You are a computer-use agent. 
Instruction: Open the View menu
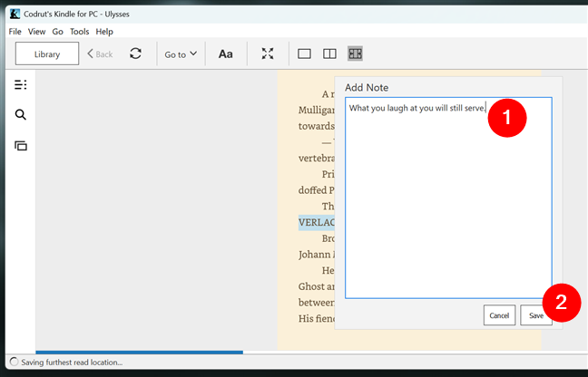[36, 31]
